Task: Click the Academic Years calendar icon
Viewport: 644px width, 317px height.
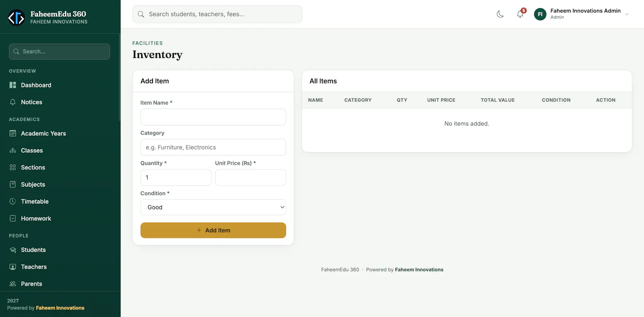Action: click(13, 133)
